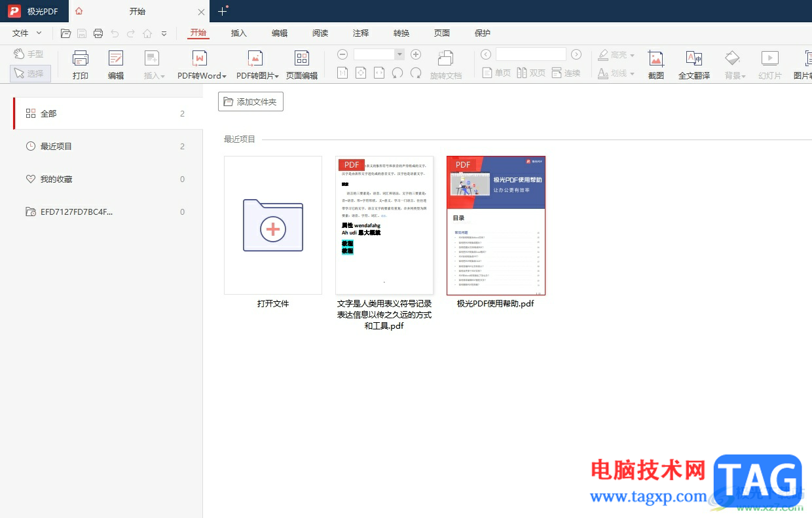Switch to double page (双页) view
The height and width of the screenshot is (518, 812).
pyautogui.click(x=531, y=73)
